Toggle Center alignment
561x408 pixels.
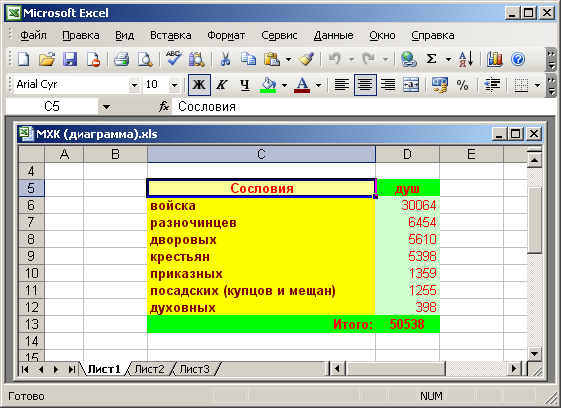click(x=365, y=85)
